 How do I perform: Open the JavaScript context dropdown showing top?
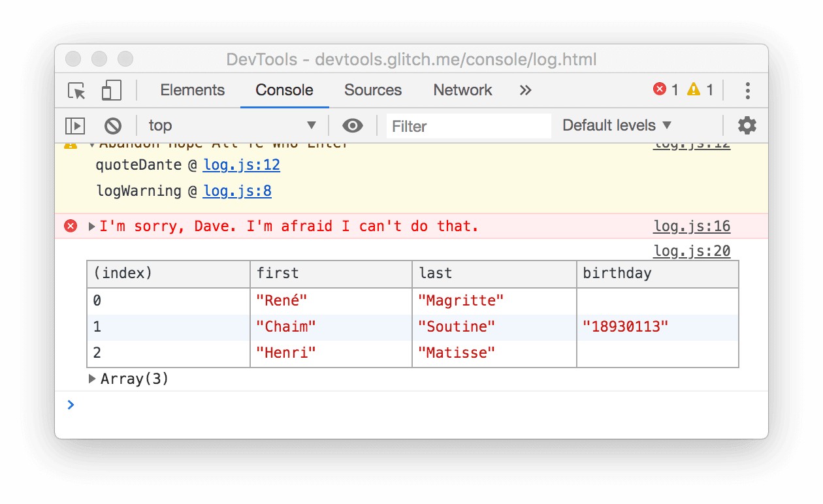(x=232, y=125)
